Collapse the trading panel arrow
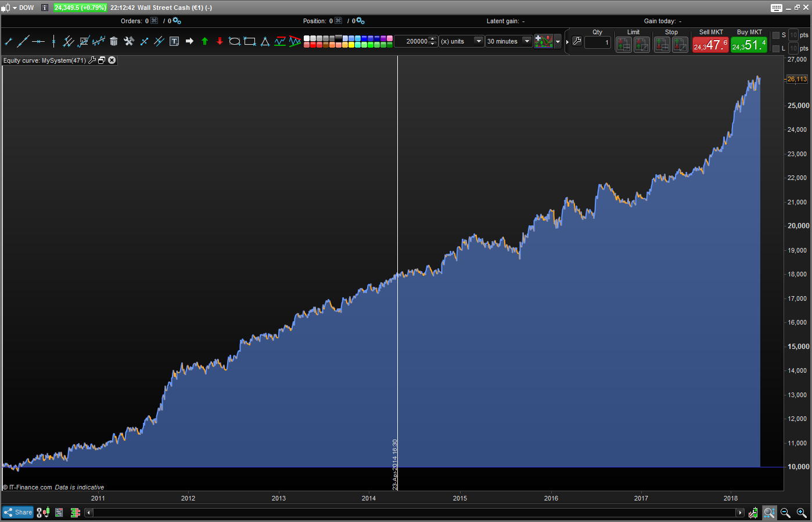Screen dimensions: 812x522 [x=567, y=42]
